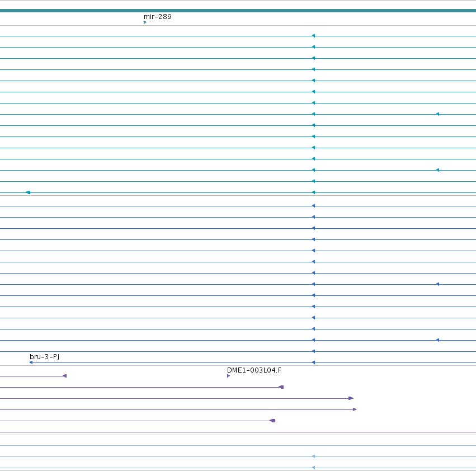Click the long purple line without arrowhead
This screenshot has height=471, width=476.
coord(238,432)
